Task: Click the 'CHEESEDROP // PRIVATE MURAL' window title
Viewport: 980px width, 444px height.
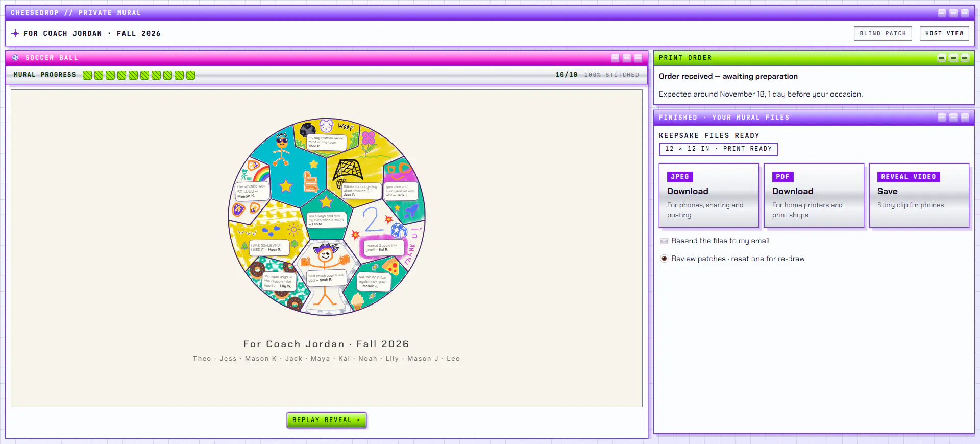Action: (76, 13)
